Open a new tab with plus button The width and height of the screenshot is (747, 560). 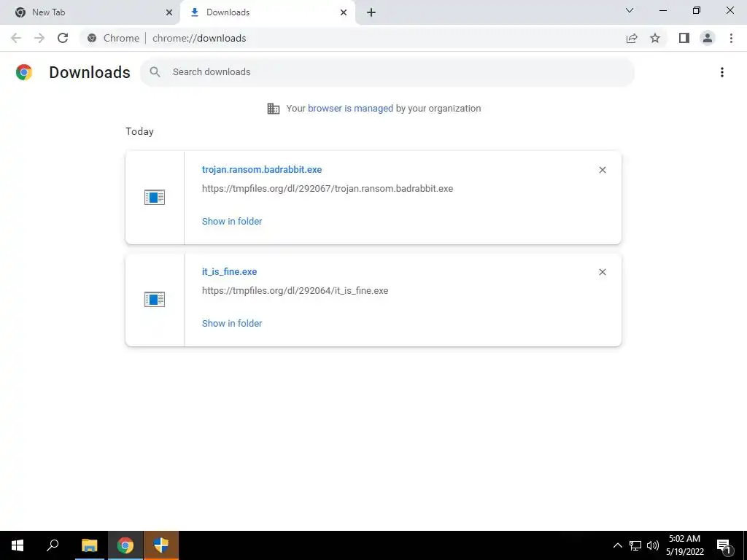(x=371, y=12)
